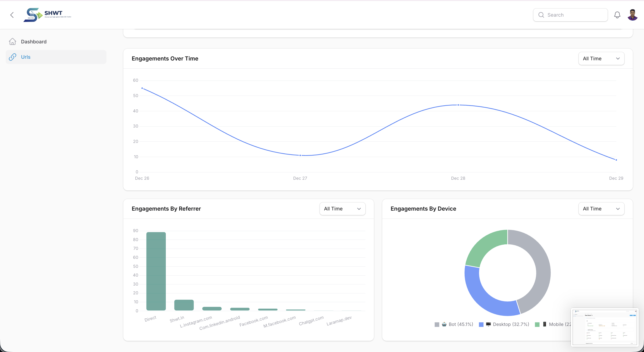This screenshot has width=644, height=352.
Task: Click the Direct referrer bar
Action: (x=156, y=271)
